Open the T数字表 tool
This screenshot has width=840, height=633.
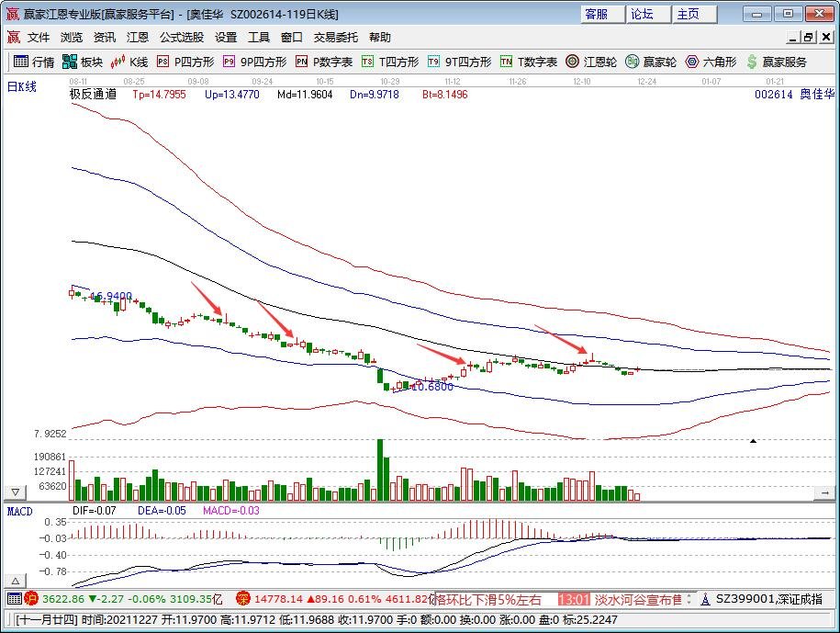pos(529,62)
